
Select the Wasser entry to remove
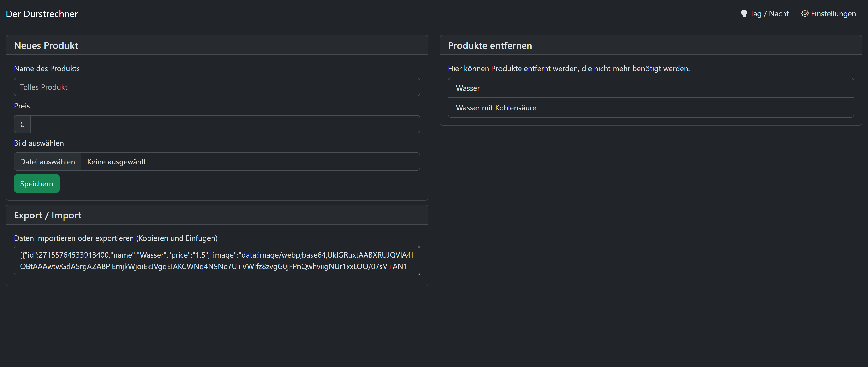click(x=650, y=88)
